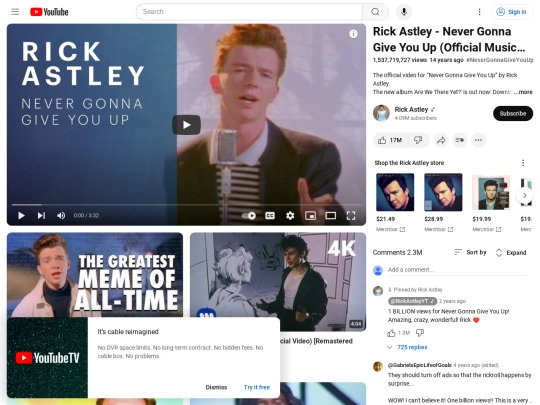The width and height of the screenshot is (540, 405).
Task: Click Add a comment field
Action: click(x=457, y=270)
